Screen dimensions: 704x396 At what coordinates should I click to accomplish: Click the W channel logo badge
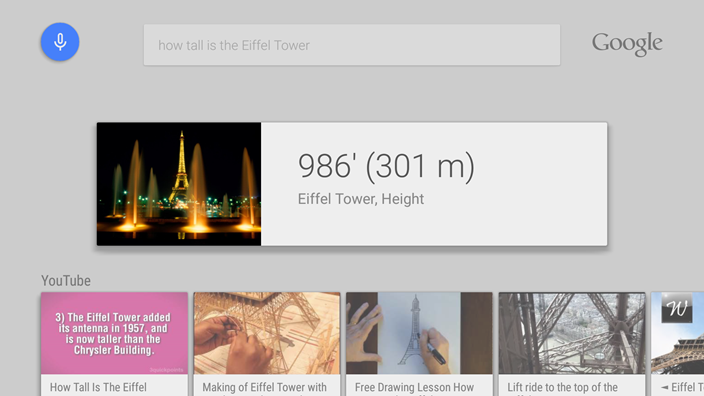tap(676, 308)
